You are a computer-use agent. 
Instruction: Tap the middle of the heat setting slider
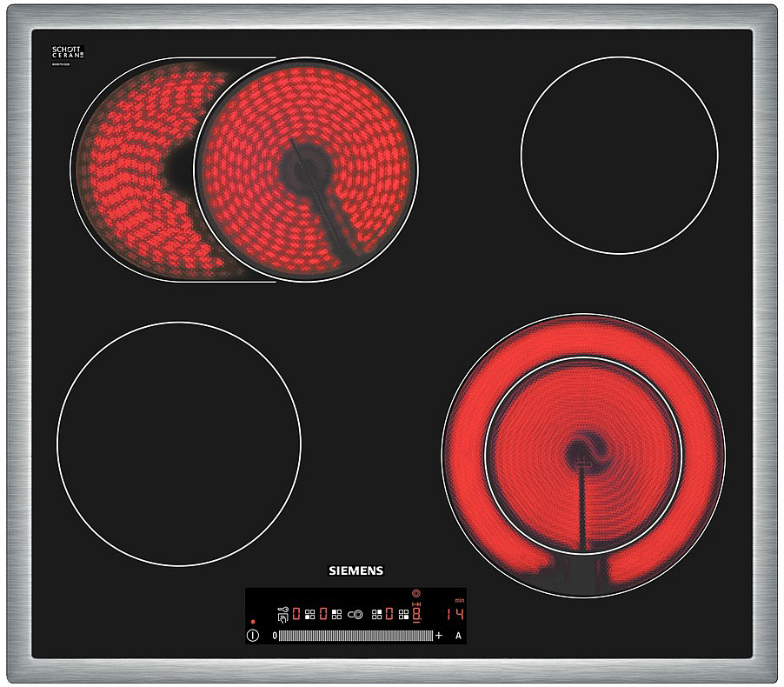point(355,636)
